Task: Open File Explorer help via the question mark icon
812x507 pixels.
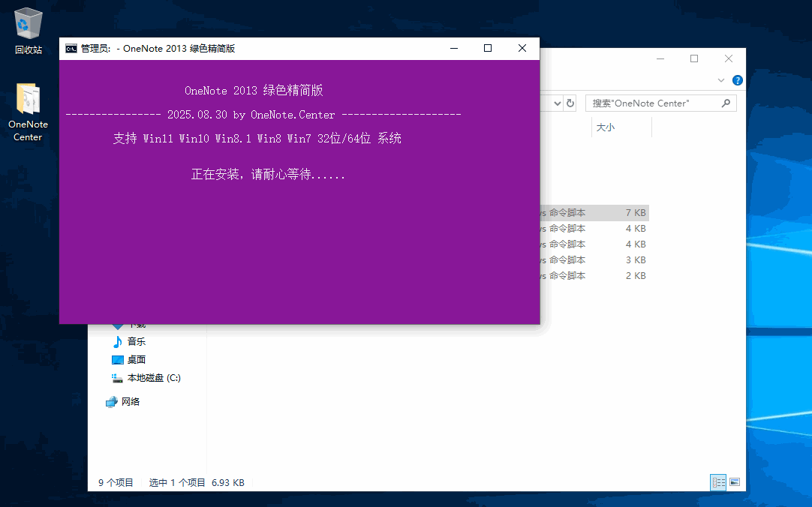Action: (x=738, y=80)
